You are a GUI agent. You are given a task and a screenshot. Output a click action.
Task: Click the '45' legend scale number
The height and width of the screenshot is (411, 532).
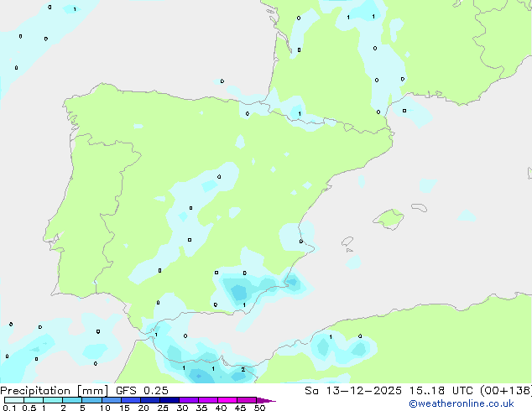coord(240,408)
